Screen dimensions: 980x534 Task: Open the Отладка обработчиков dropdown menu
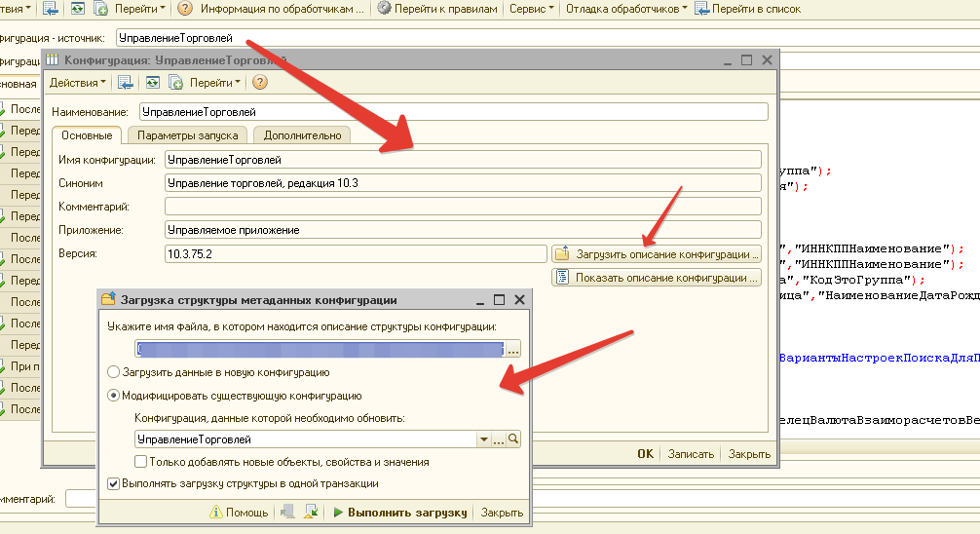point(626,9)
